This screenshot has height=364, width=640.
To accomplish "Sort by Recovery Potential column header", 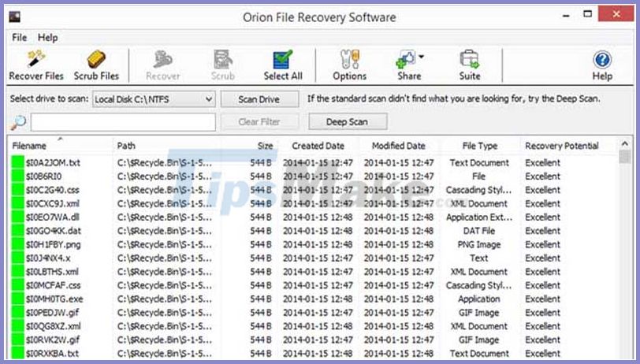I will click(x=562, y=146).
